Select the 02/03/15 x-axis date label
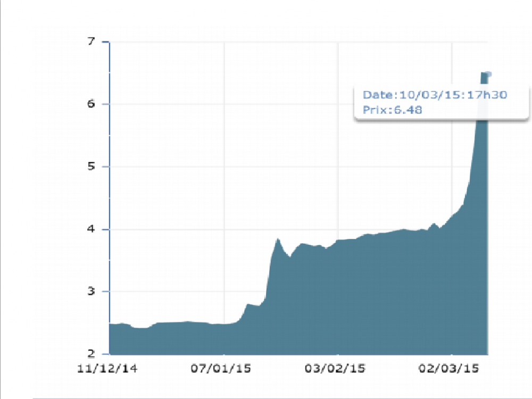 pos(448,369)
